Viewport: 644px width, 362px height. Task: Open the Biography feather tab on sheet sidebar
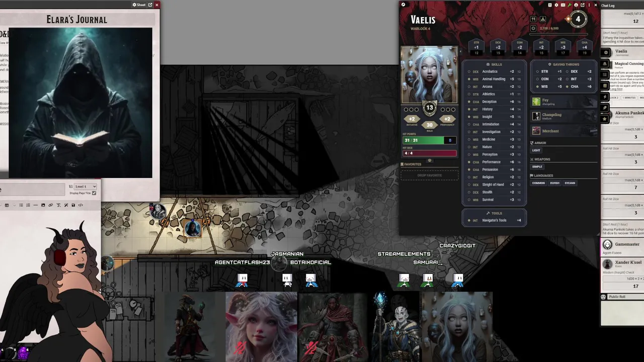tap(605, 108)
